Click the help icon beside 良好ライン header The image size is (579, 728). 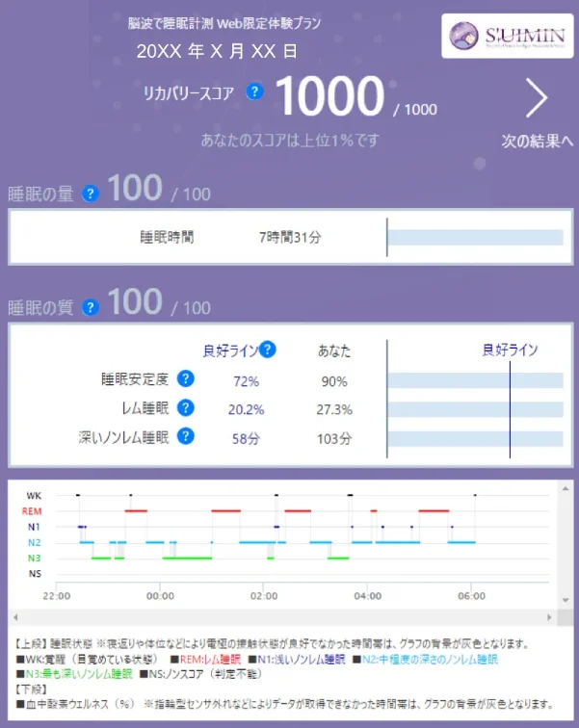(268, 350)
